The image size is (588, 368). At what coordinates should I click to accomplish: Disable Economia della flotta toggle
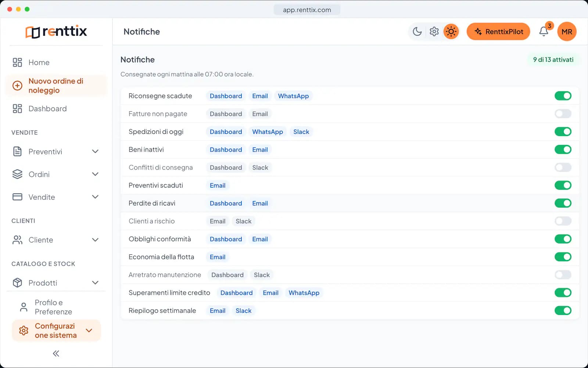click(563, 257)
